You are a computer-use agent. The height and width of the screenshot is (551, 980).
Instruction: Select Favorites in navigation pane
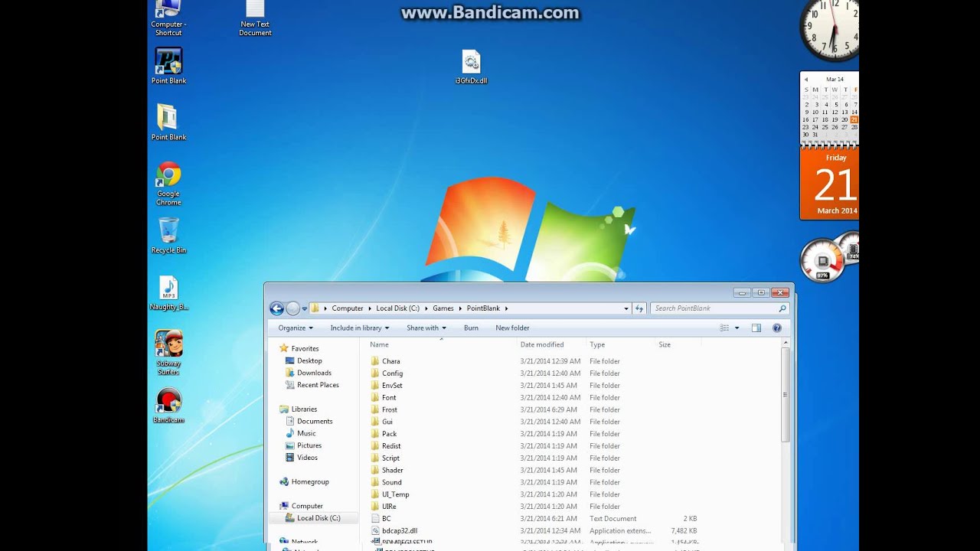[x=305, y=348]
